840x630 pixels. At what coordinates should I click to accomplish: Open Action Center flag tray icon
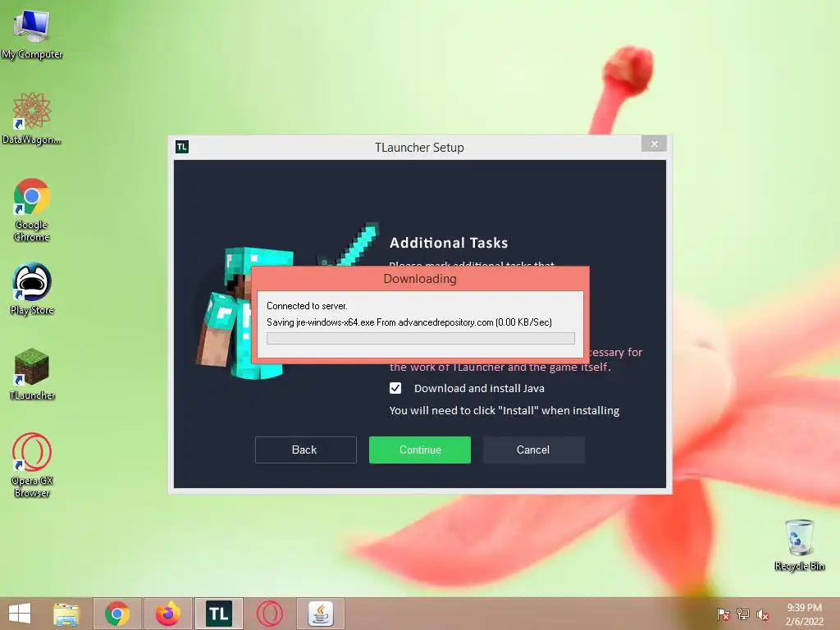724,614
